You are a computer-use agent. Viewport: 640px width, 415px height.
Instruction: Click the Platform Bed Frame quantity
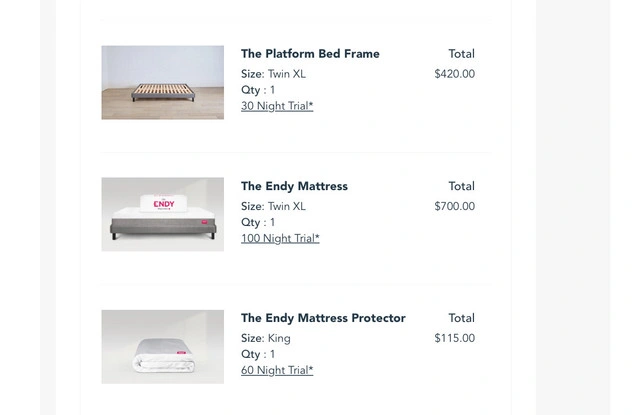258,90
